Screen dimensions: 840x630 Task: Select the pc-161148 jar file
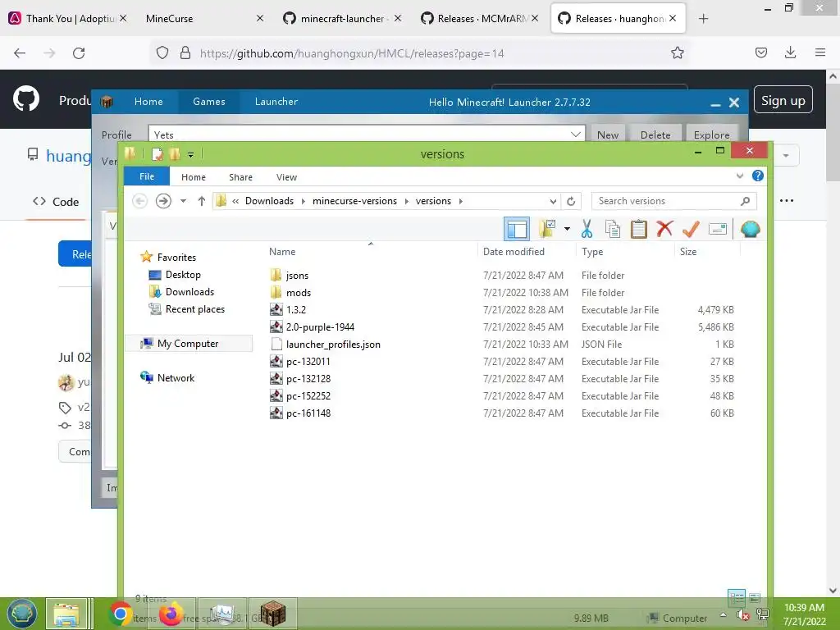pos(308,413)
